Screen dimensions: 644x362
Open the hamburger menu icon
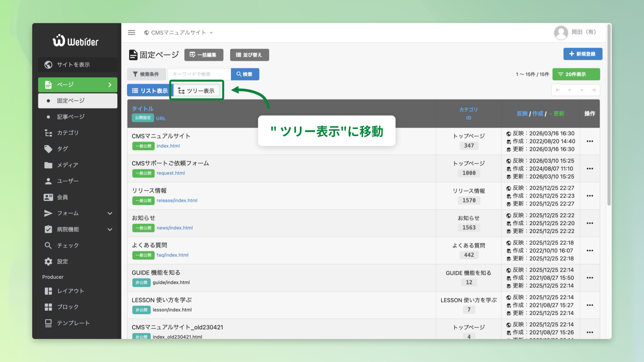[131, 33]
